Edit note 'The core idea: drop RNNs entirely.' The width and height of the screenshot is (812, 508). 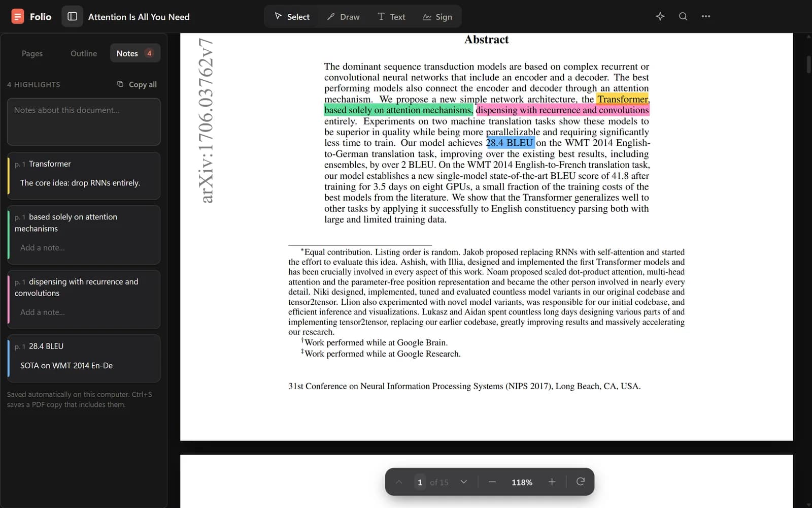(x=80, y=183)
